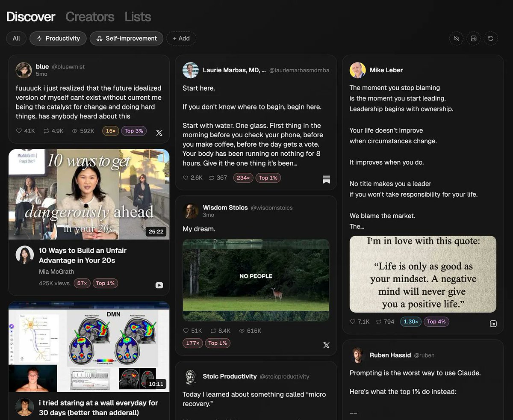Click the X icon on Wisdom Stoics post
The width and height of the screenshot is (513, 420).
click(x=326, y=345)
